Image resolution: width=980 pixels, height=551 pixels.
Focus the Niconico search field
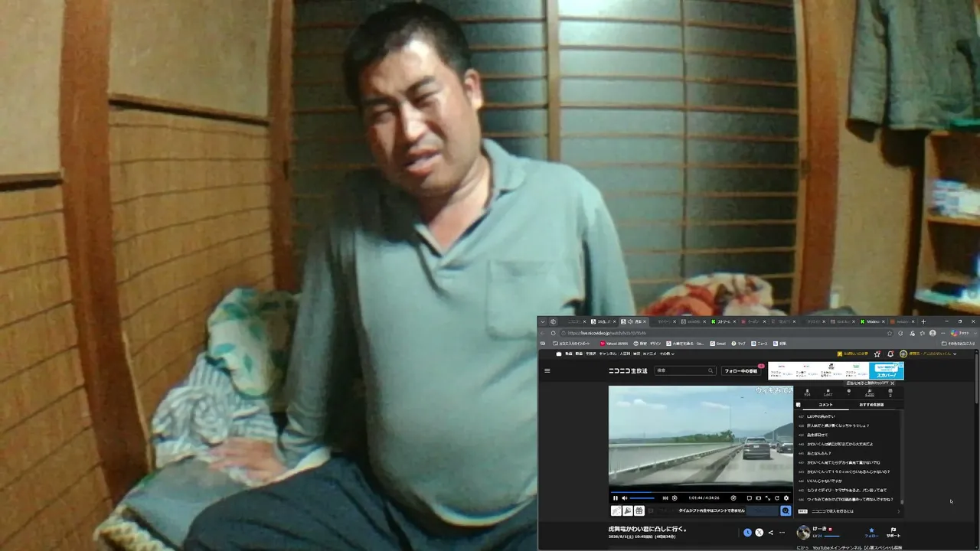click(x=685, y=370)
